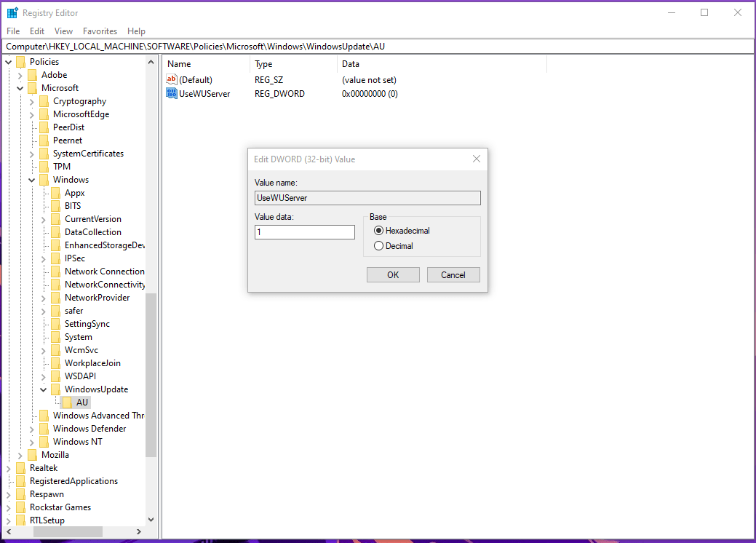Expand the CurrentVersion tree node
The image size is (756, 543).
44,219
